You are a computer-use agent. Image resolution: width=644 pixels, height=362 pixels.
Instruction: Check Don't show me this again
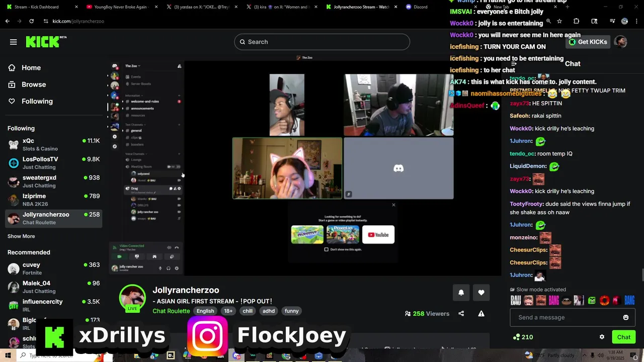tap(327, 249)
